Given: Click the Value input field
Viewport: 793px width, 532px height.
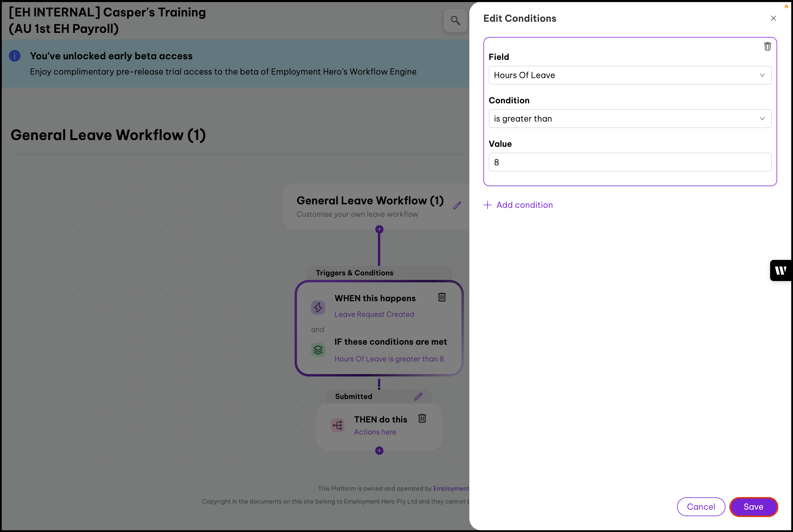Looking at the screenshot, I should (629, 162).
